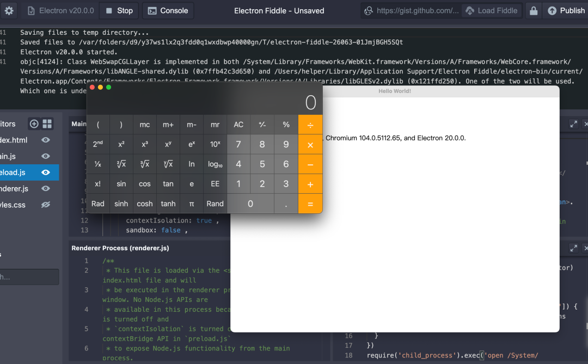The image size is (588, 364).
Task: Reset editor layout grid icon
Action: pyautogui.click(x=47, y=124)
